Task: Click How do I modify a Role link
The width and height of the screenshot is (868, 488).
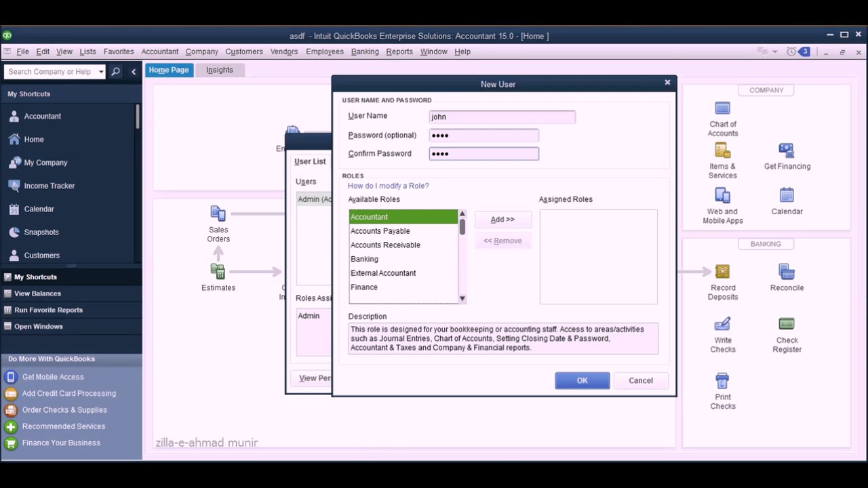Action: (389, 186)
